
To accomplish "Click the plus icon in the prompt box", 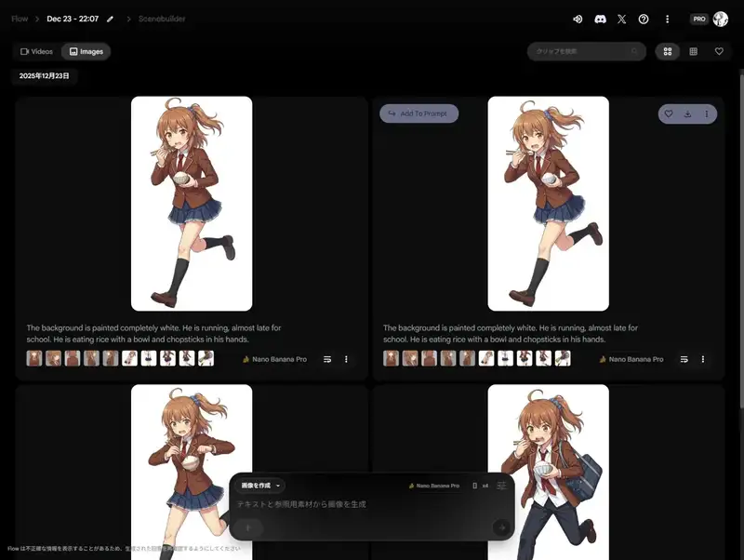I will coord(248,527).
